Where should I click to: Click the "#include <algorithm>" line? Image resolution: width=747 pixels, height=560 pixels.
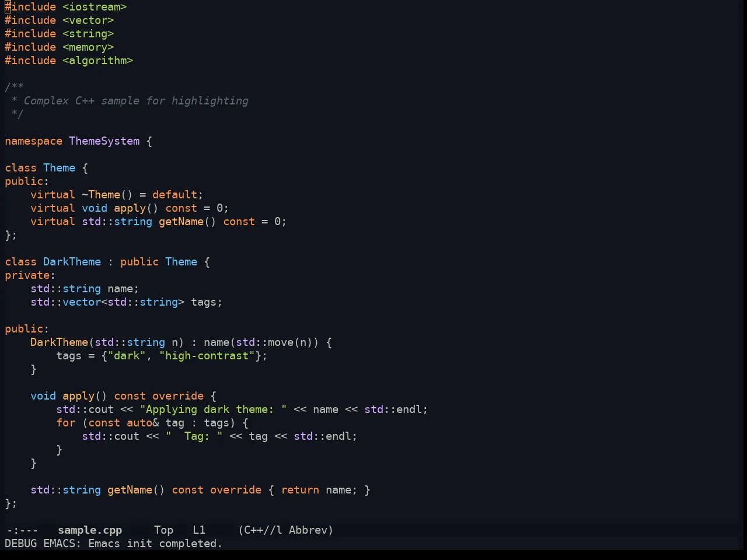[69, 61]
